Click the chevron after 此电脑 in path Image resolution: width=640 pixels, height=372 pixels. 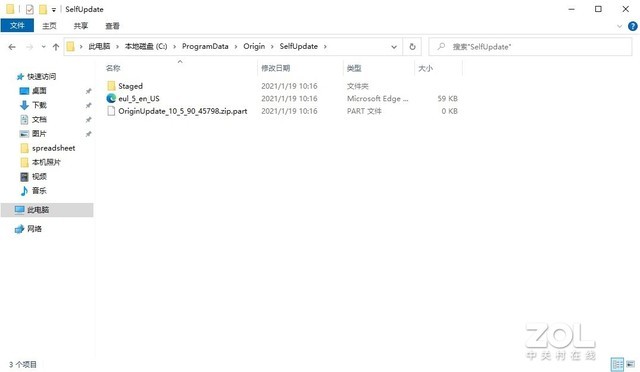117,47
